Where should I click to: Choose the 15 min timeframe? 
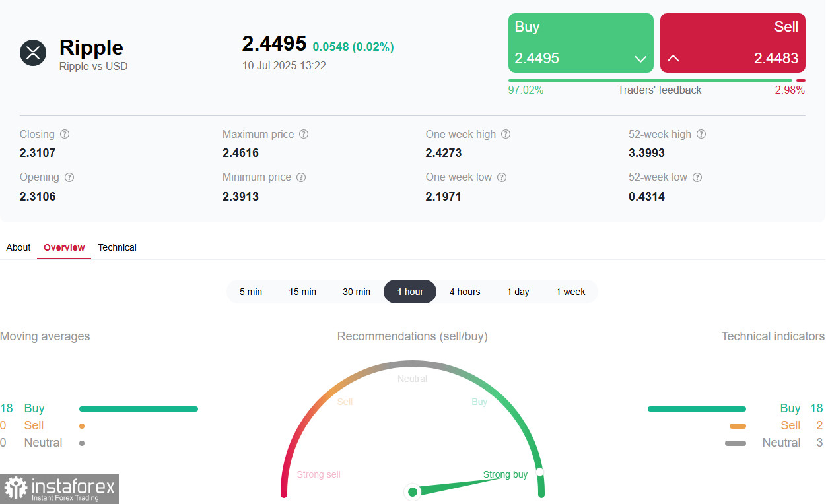pyautogui.click(x=302, y=292)
